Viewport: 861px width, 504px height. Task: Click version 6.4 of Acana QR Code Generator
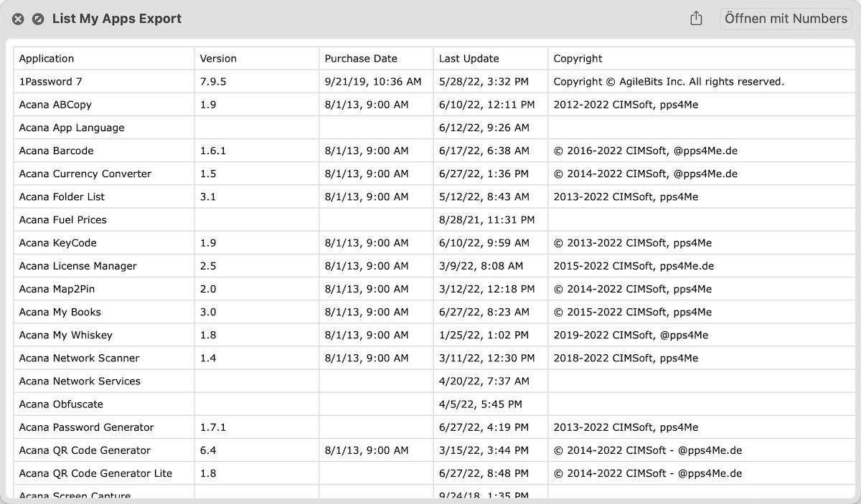(257, 450)
